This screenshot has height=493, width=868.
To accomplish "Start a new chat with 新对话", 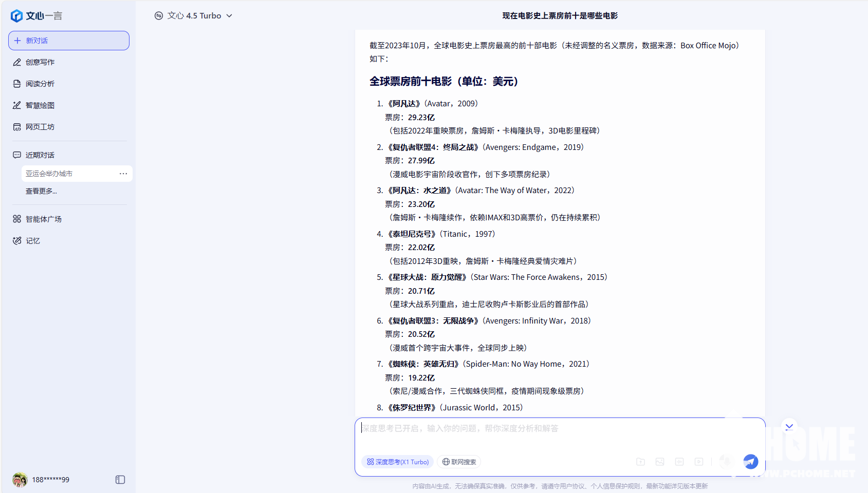I will coord(69,41).
